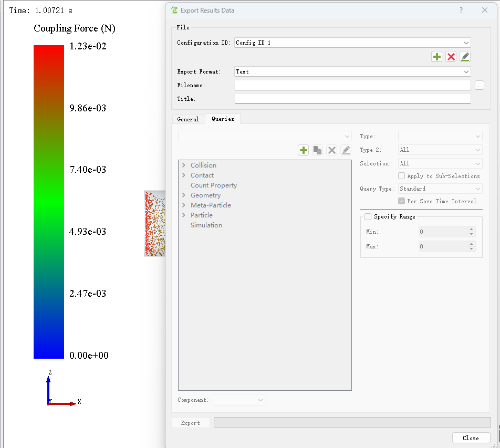Viewport: 500px width, 448px height.
Task: Click the Coupling Force color legend bar
Action: click(x=49, y=202)
